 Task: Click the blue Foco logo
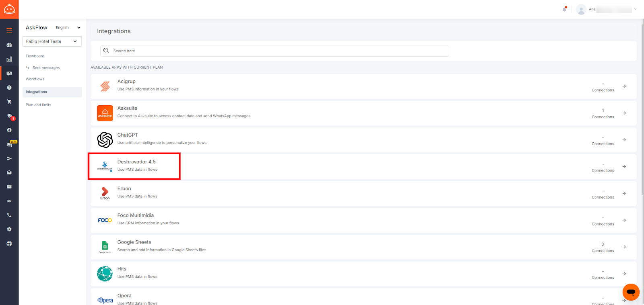(x=105, y=220)
